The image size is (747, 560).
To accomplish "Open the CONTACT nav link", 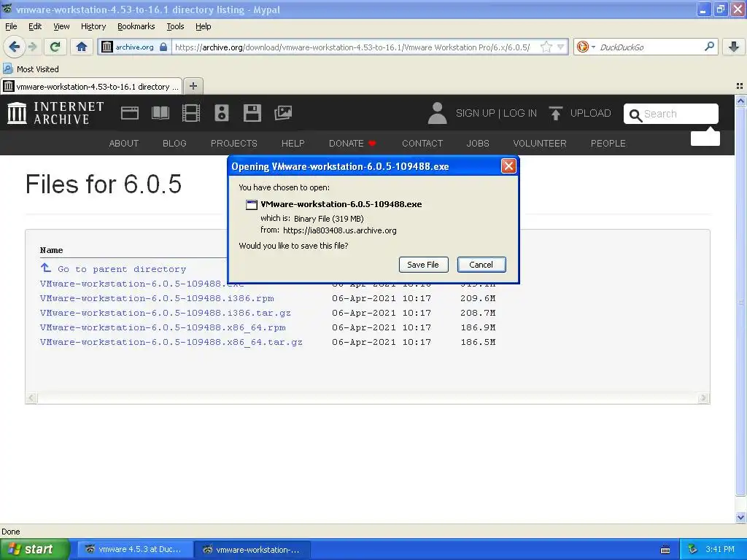I will [422, 144].
